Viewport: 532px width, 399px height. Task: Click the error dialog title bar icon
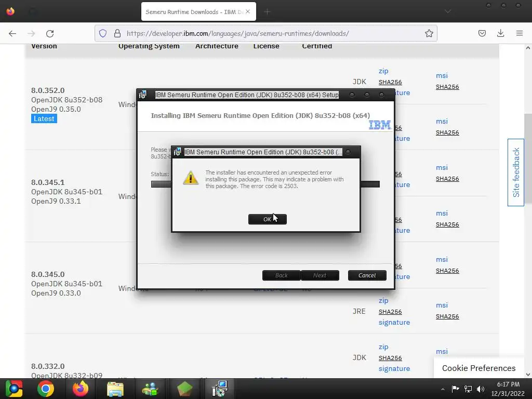[x=178, y=152]
